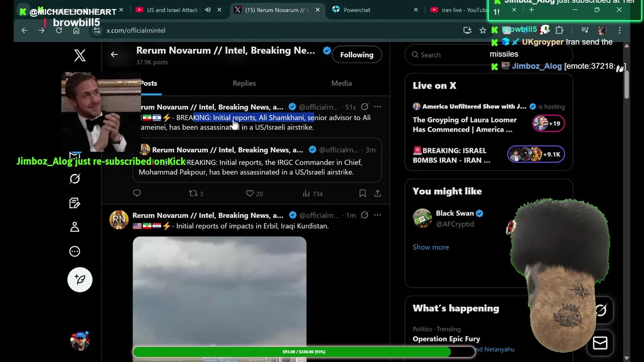Viewport: 644px width, 362px height.
Task: Switch to the Replies tab
Action: pyautogui.click(x=244, y=83)
